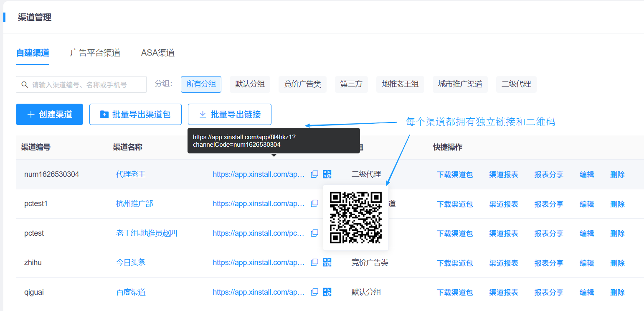The image size is (644, 311).
Task: Click 编辑 for 百度渠道
Action: (587, 292)
